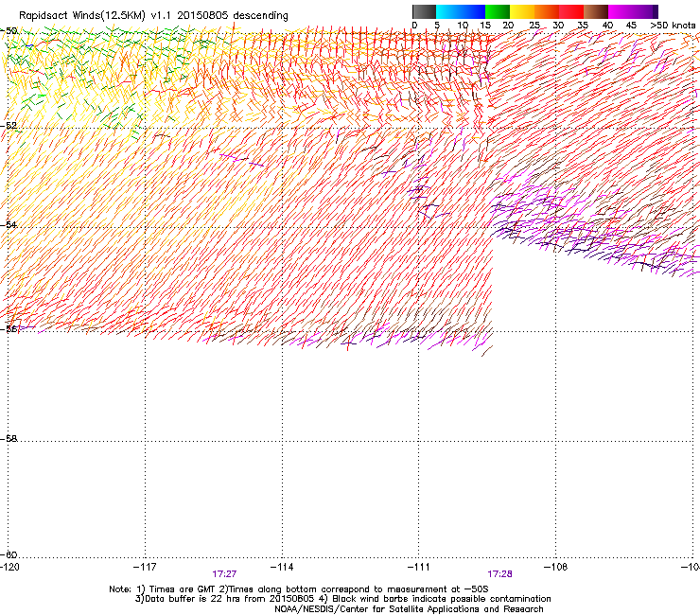Click the legend scale label "10"

463,25
